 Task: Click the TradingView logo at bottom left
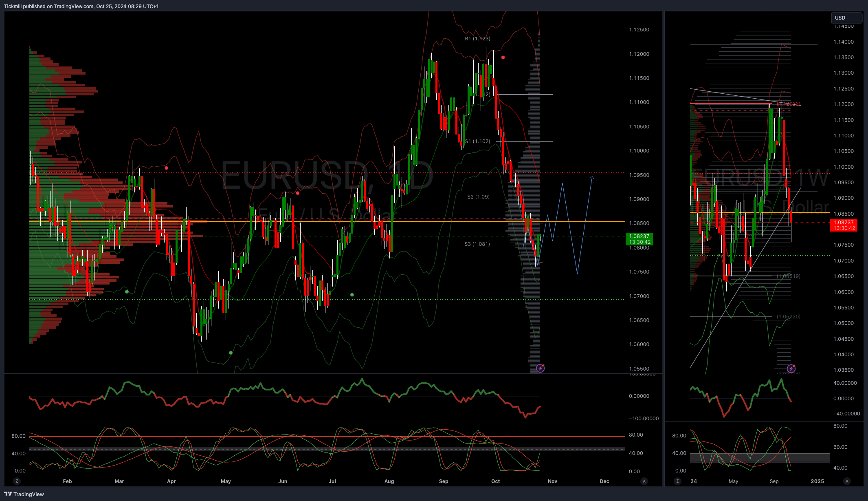(24, 494)
